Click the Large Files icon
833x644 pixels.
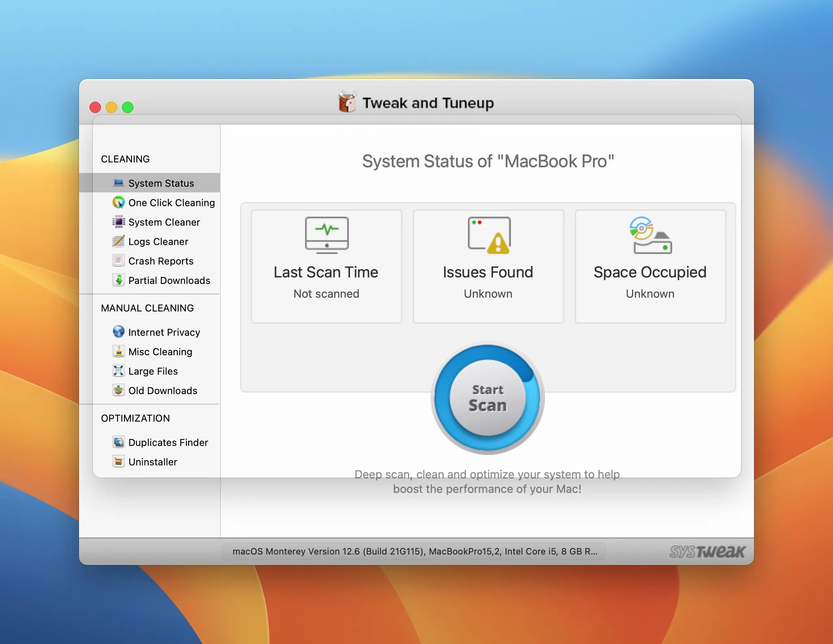118,371
